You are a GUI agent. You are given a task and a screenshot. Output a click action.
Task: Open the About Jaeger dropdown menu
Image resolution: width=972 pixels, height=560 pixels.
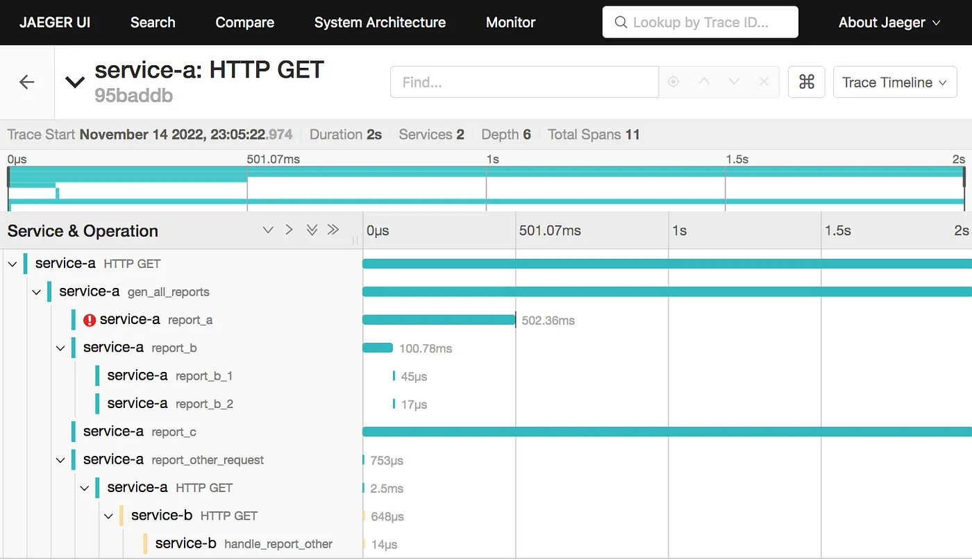click(889, 22)
